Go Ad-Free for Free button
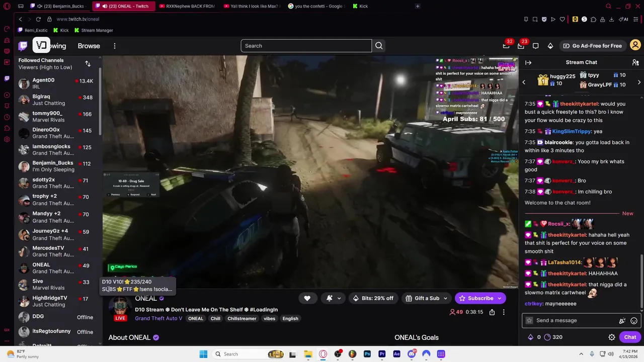Viewport: 644px width, 362px height. (592, 46)
